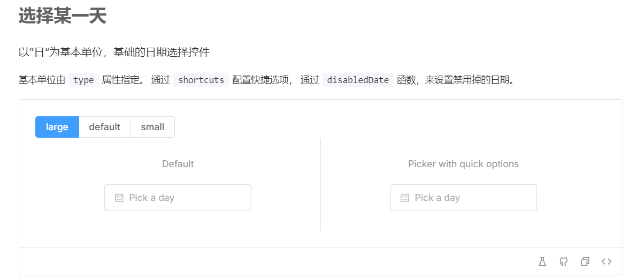Click the 'disabledDate' code tag
This screenshot has width=644, height=277.
pyautogui.click(x=358, y=80)
